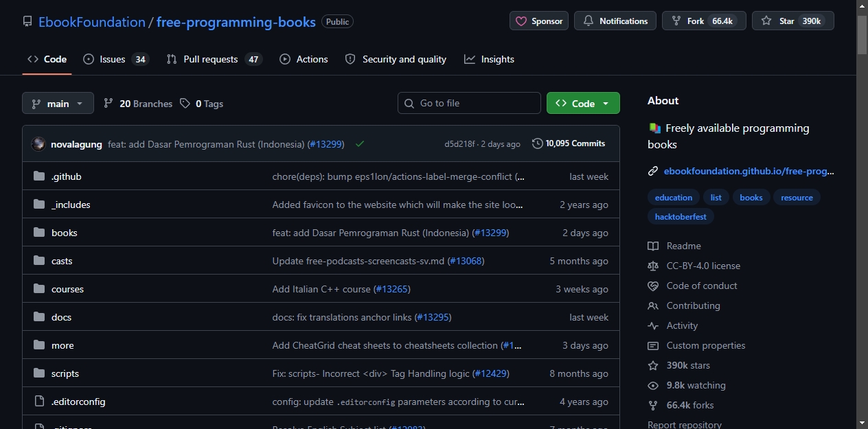Click the star icon on the Star button

[766, 21]
